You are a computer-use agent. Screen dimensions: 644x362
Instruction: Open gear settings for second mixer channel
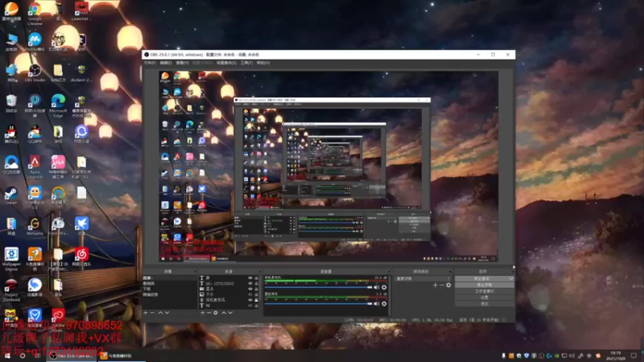[384, 304]
